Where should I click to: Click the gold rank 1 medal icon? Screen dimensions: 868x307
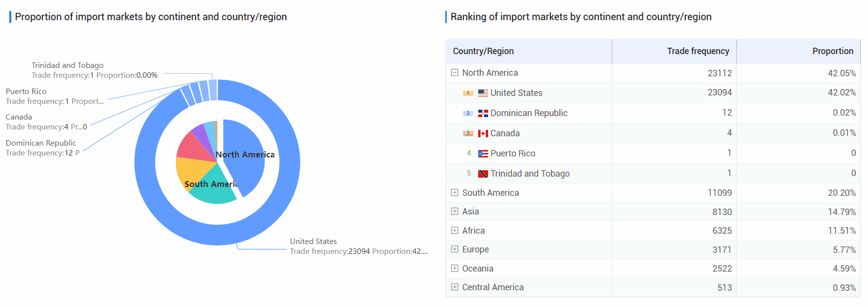(x=468, y=93)
